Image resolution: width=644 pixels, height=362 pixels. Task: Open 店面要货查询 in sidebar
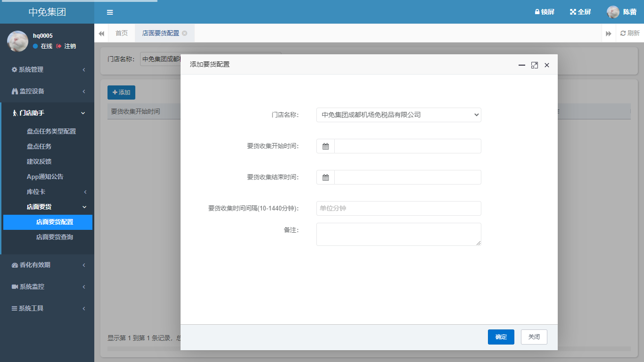click(x=54, y=237)
